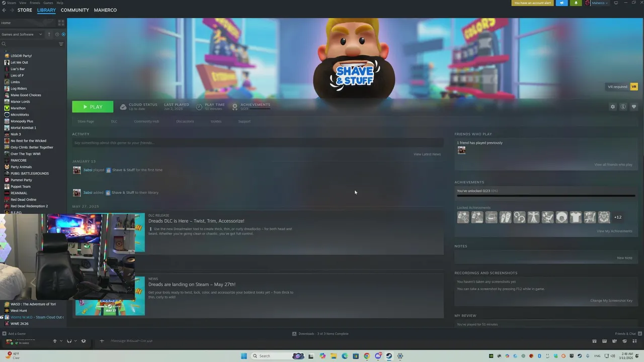
Task: Open the Steam icon in the taskbar
Action: [x=389, y=356]
